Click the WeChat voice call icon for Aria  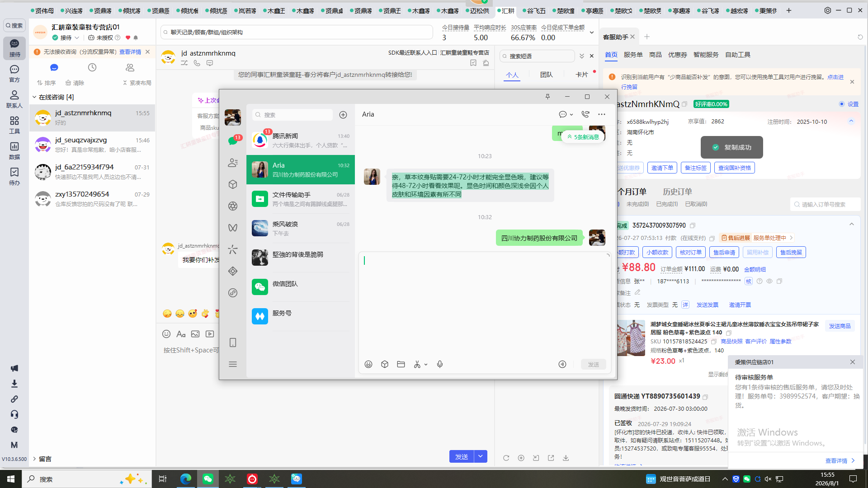coord(585,114)
